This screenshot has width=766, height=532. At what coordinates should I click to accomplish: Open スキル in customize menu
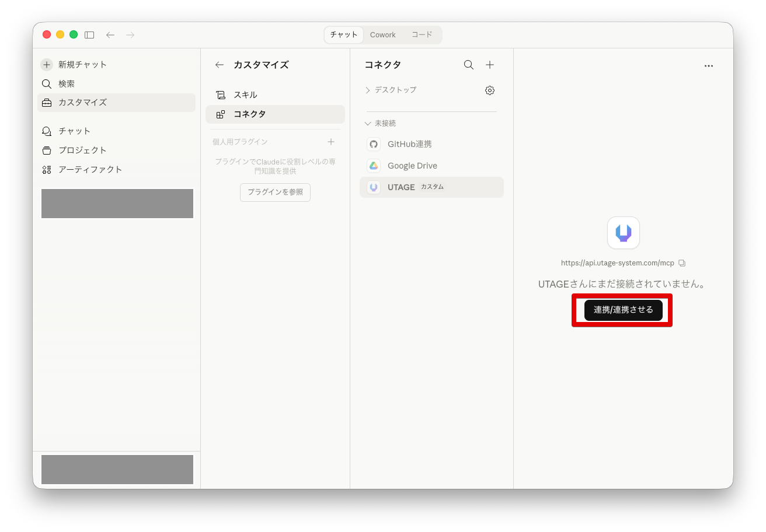coord(245,95)
